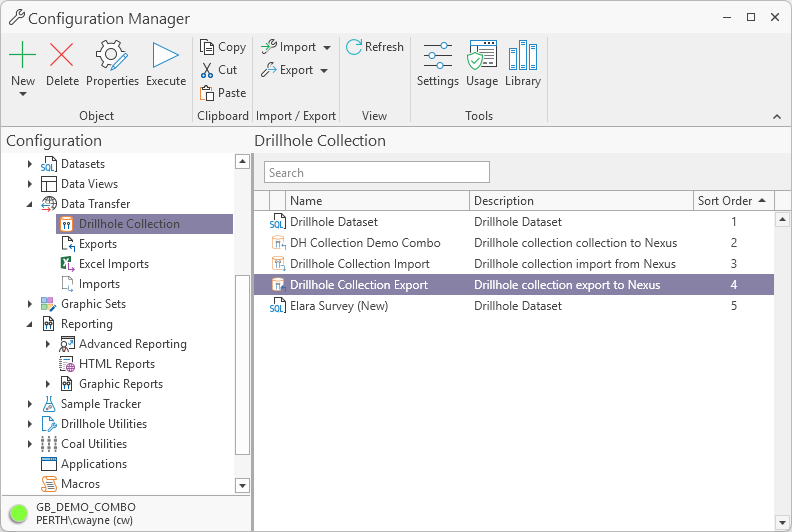Viewport: 792px width, 532px height.
Task: Select the HTML Reports tree item
Action: pos(116,364)
